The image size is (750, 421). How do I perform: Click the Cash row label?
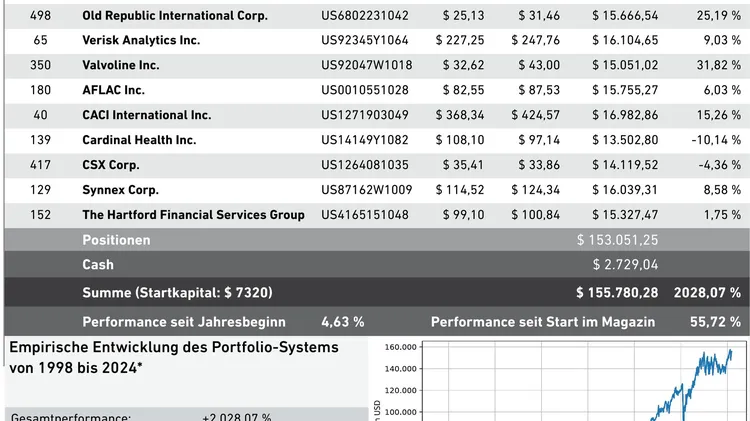98,265
